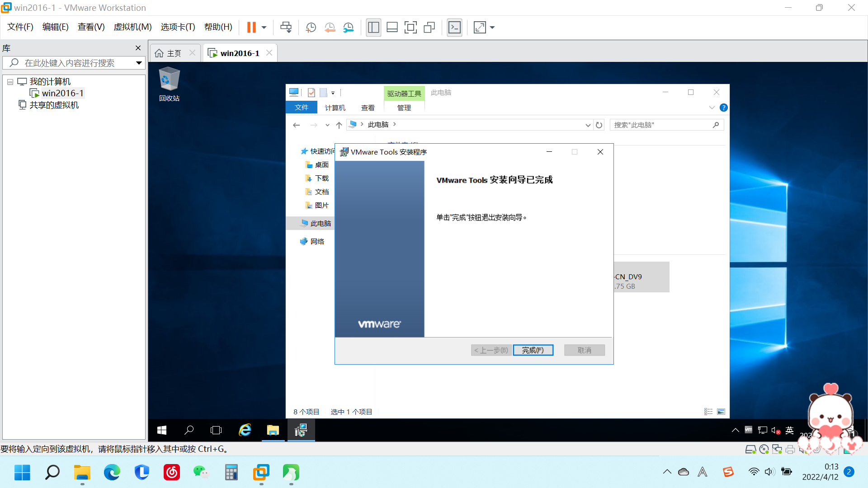
Task: Open Internet Explorer in guest taskbar
Action: (245, 430)
